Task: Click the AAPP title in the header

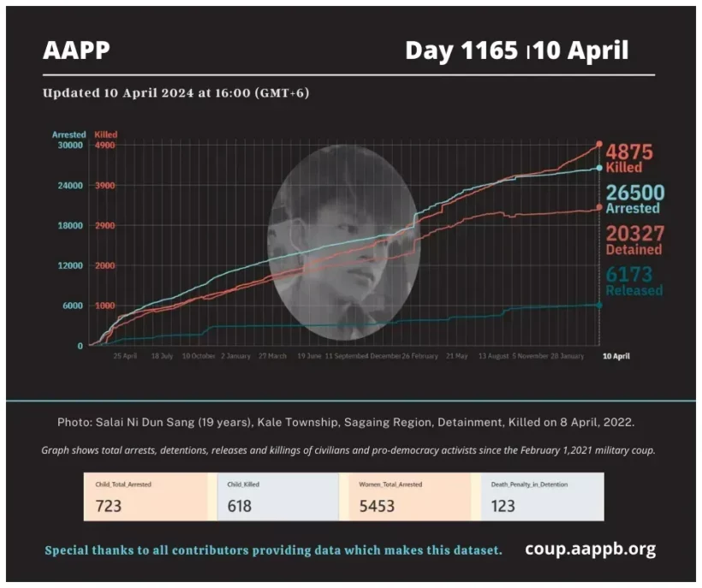Action: (76, 50)
